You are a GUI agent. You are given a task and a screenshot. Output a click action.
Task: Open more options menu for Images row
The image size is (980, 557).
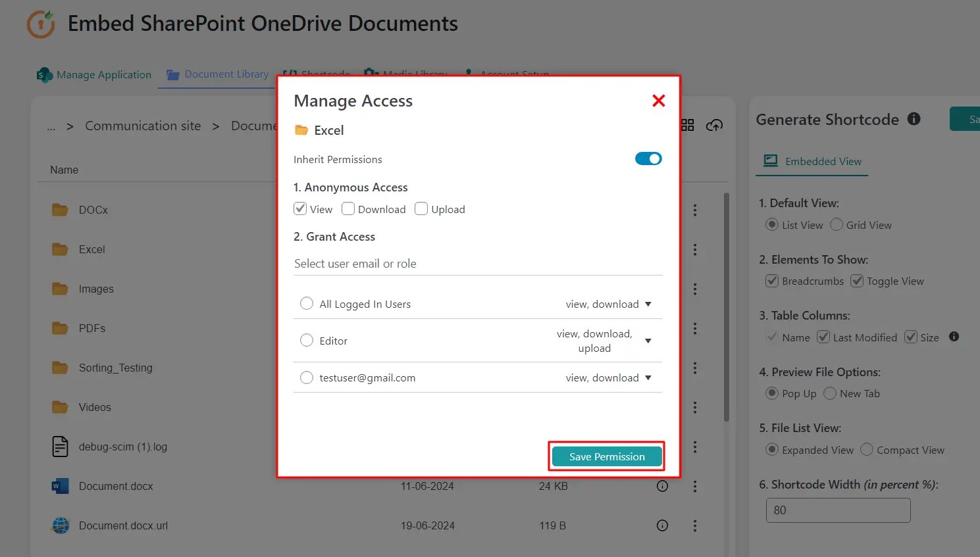tap(695, 289)
